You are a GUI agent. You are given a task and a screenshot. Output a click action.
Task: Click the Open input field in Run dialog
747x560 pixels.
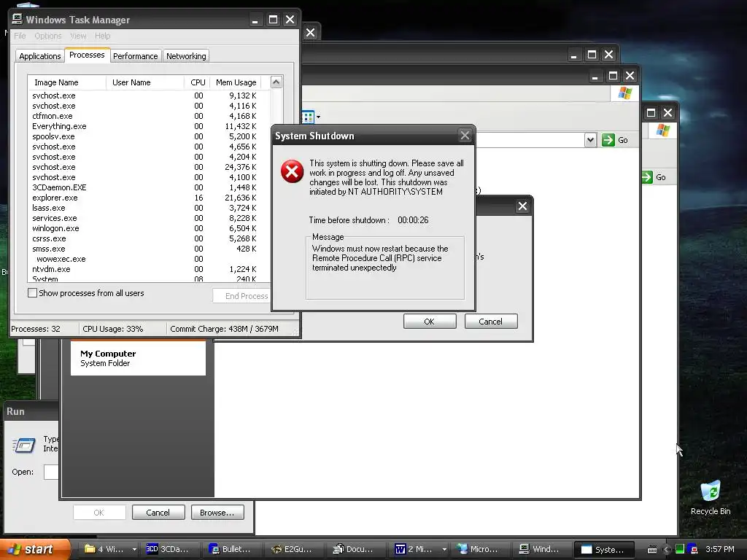click(x=51, y=472)
